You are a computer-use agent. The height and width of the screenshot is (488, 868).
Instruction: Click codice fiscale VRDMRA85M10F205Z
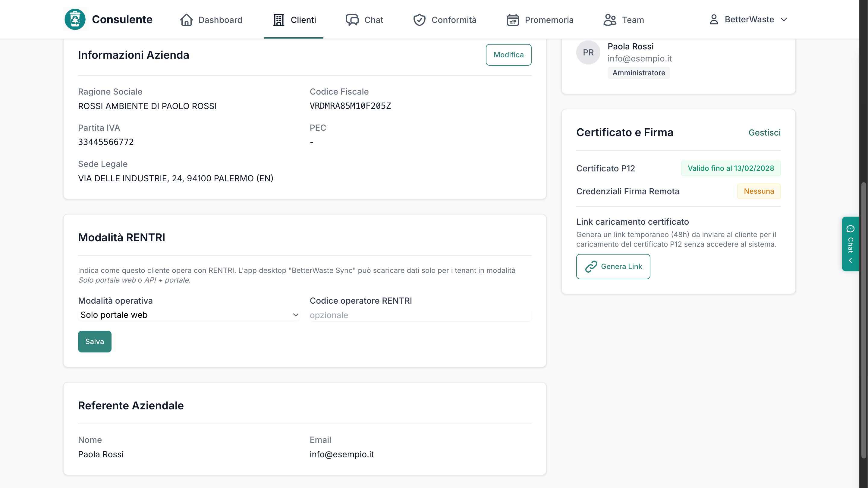350,106
